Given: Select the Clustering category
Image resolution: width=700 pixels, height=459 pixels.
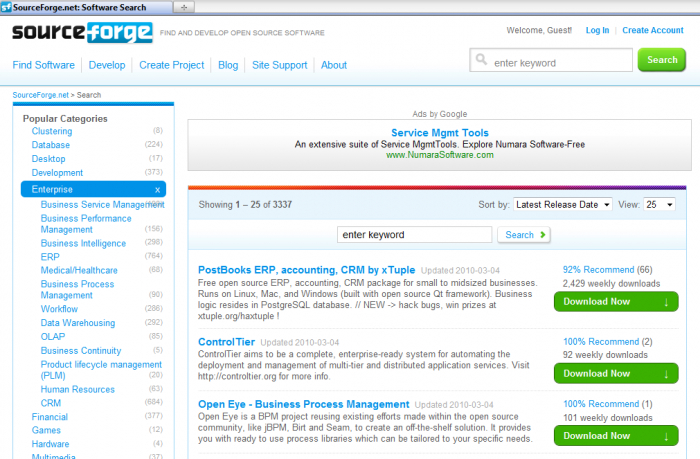Looking at the screenshot, I should pos(52,131).
